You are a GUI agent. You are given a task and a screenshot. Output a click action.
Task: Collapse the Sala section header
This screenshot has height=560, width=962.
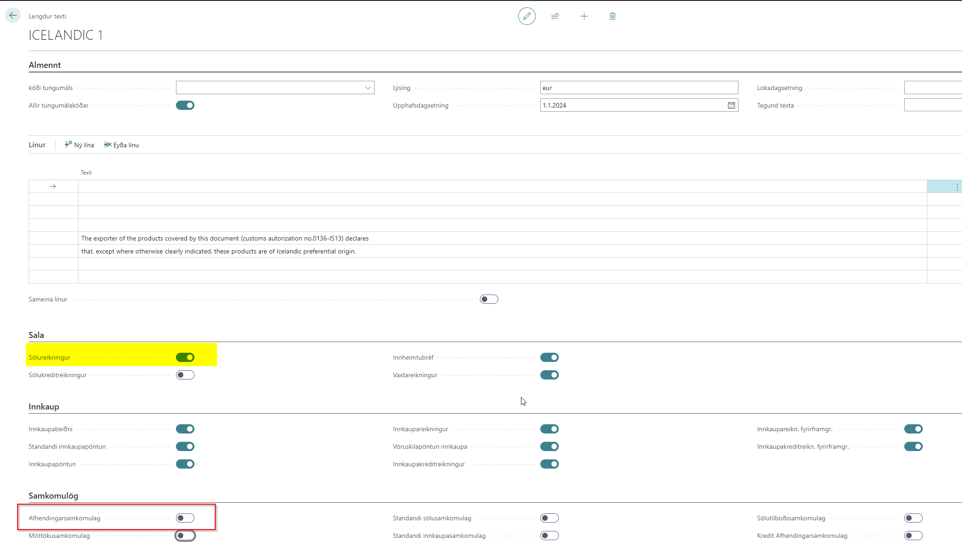pyautogui.click(x=36, y=335)
